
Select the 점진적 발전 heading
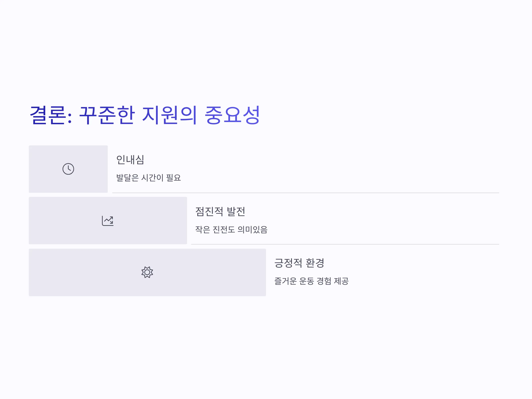[x=220, y=211]
